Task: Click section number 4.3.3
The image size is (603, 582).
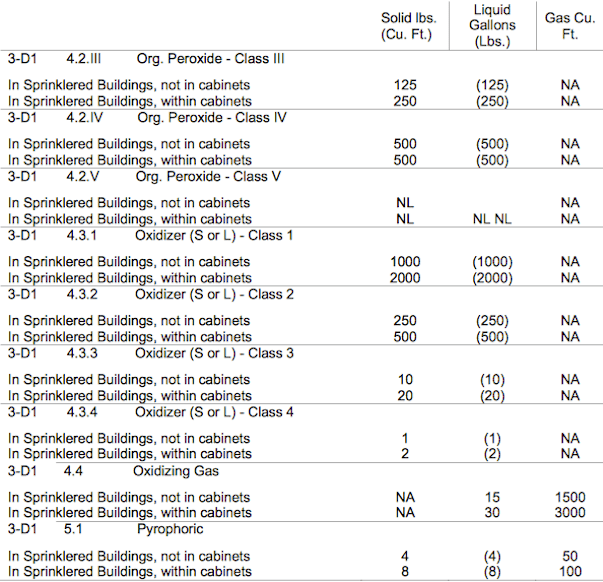Action: pos(82,353)
